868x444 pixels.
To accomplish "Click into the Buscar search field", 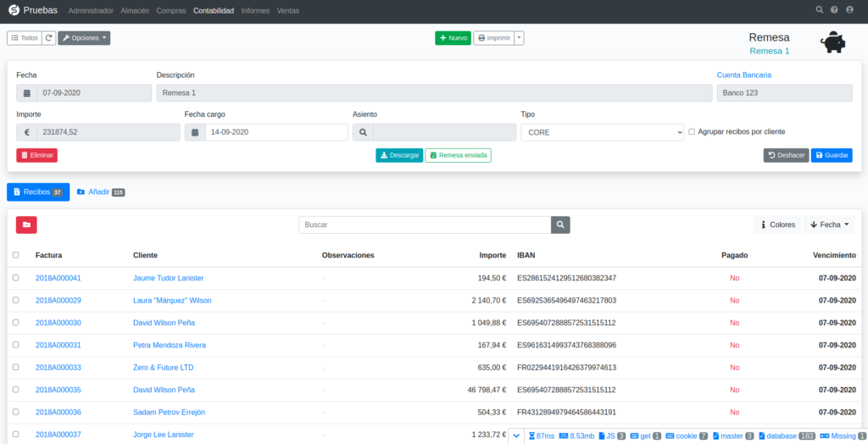I will coord(424,225).
